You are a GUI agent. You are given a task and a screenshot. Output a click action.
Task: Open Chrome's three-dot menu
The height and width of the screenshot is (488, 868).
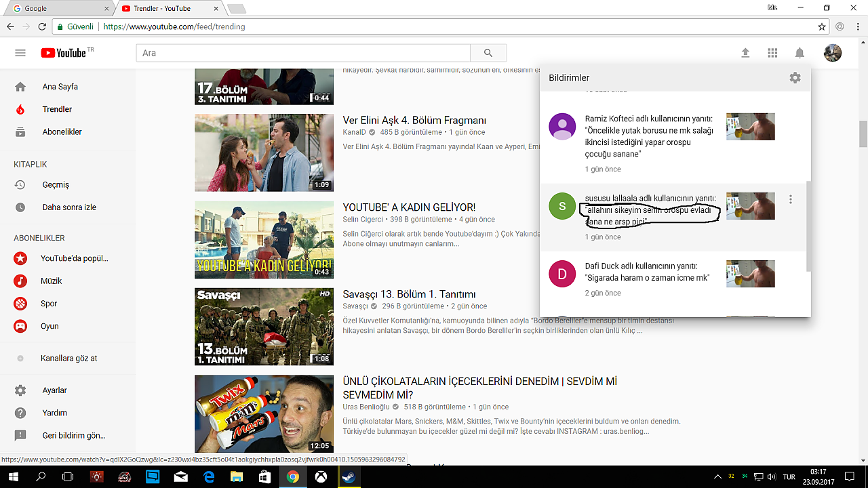[x=858, y=27]
